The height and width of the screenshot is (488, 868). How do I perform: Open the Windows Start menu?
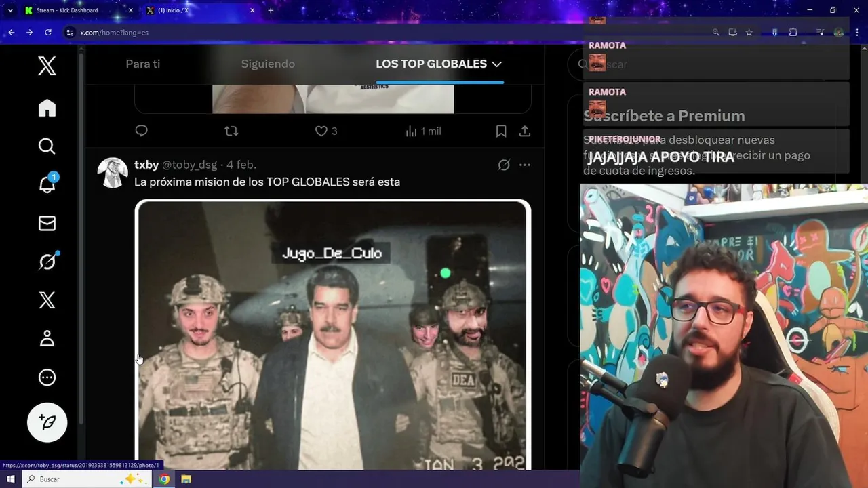click(x=11, y=479)
